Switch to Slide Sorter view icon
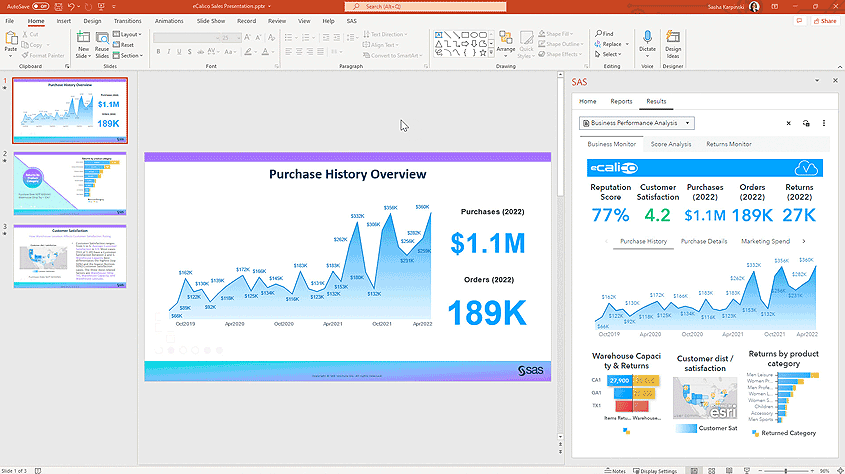Viewport: 845px width, 474px height. click(x=711, y=471)
